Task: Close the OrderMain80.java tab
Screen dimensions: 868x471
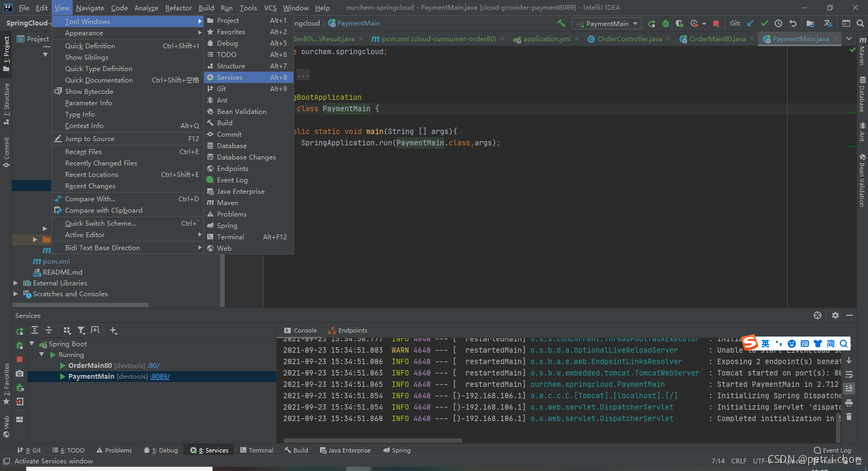Action: pyautogui.click(x=752, y=39)
